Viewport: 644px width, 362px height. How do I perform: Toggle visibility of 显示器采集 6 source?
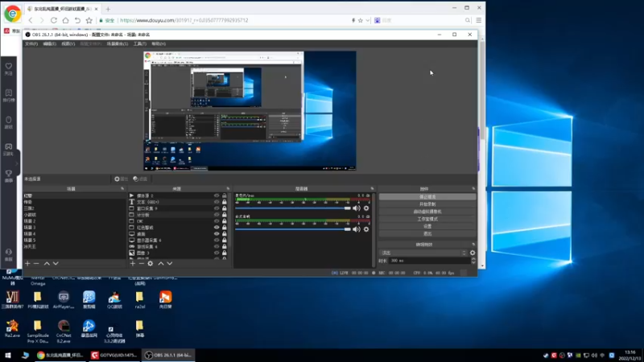tap(217, 240)
